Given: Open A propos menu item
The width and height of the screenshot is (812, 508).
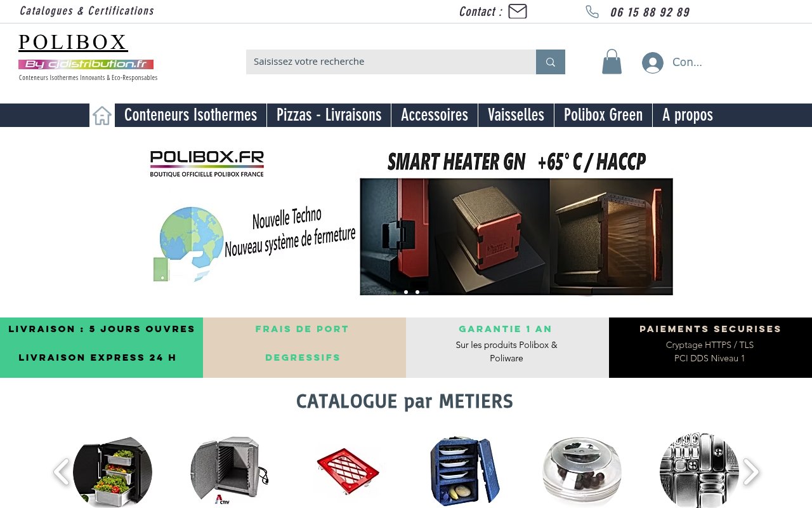Looking at the screenshot, I should (688, 115).
